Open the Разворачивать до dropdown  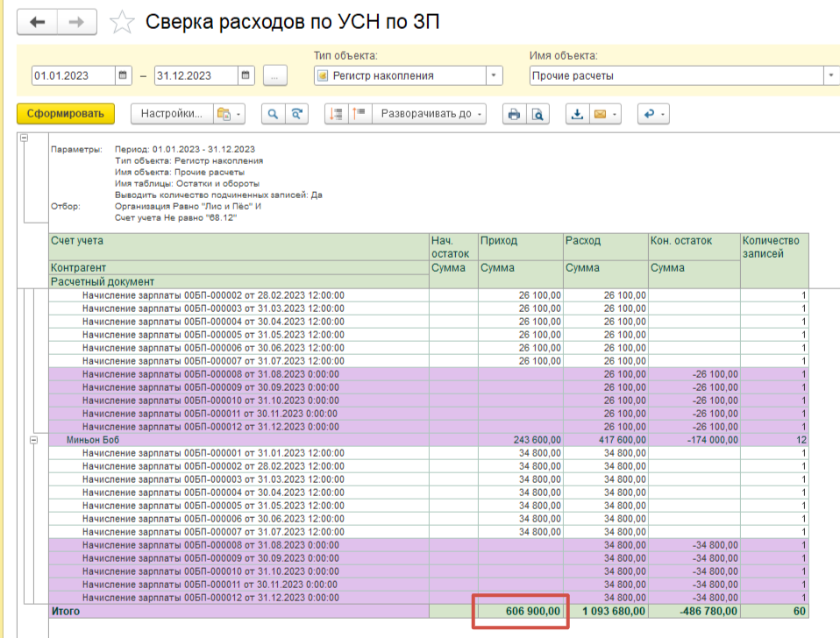tap(429, 114)
